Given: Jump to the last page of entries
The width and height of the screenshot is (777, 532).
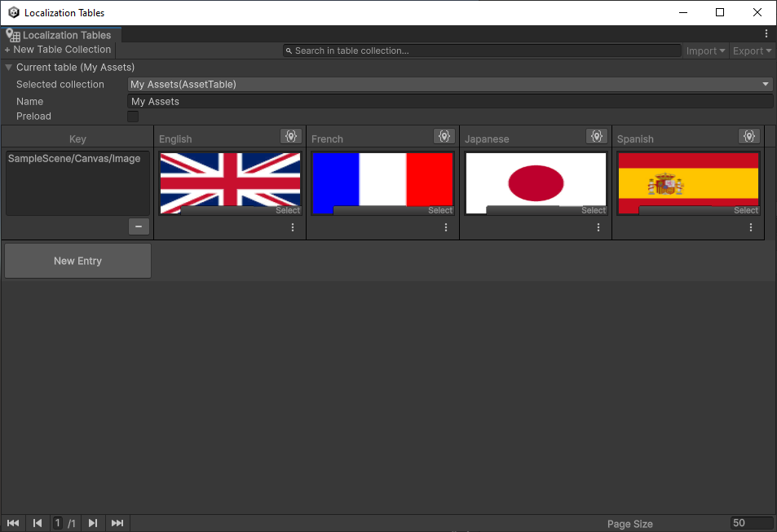Looking at the screenshot, I should tap(117, 522).
